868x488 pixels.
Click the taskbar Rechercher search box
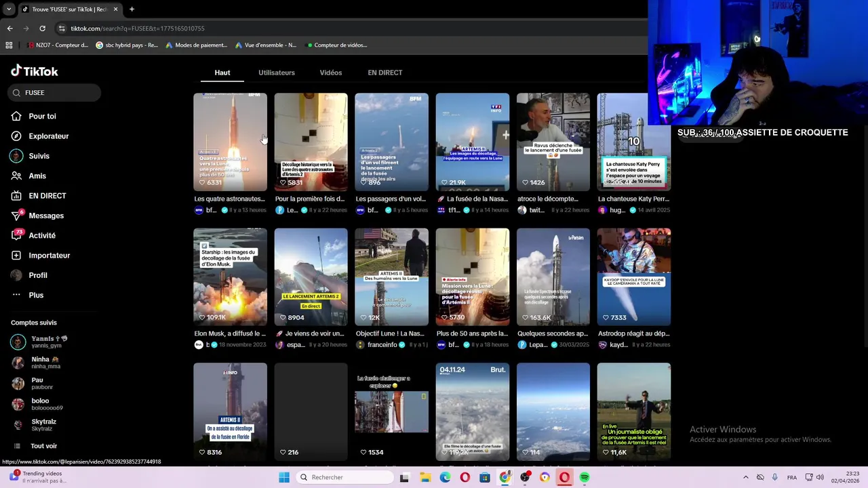[344, 477]
